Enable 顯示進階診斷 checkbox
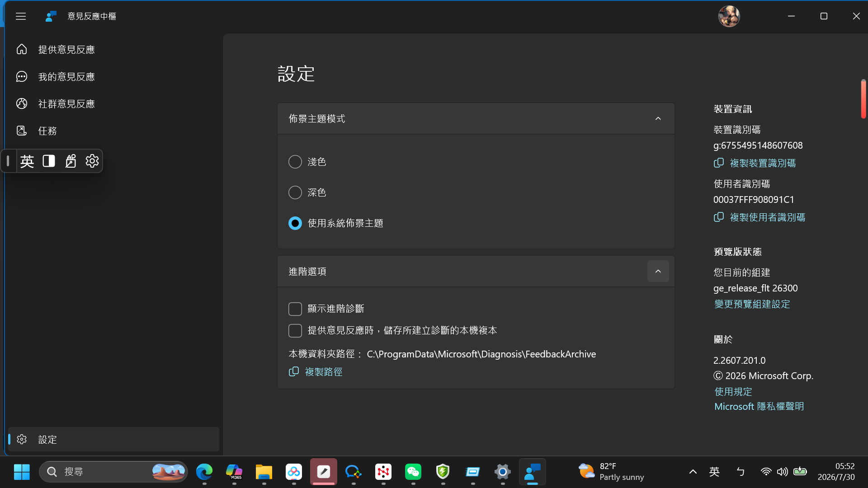The width and height of the screenshot is (868, 488). pos(295,309)
